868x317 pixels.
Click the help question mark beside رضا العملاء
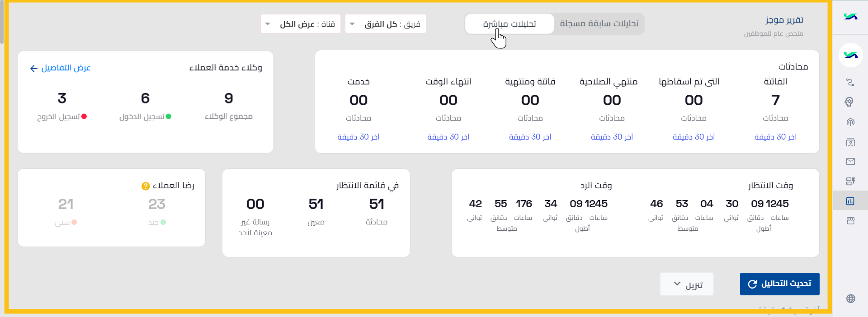146,186
